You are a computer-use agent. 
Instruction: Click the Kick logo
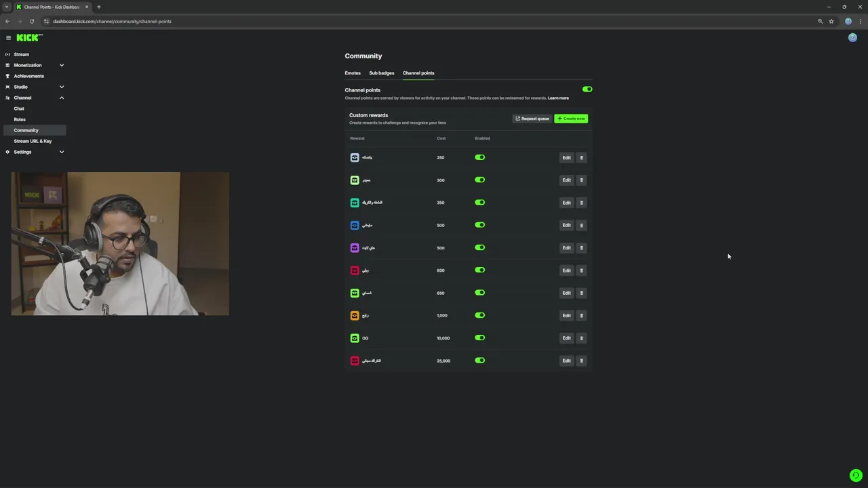point(29,38)
